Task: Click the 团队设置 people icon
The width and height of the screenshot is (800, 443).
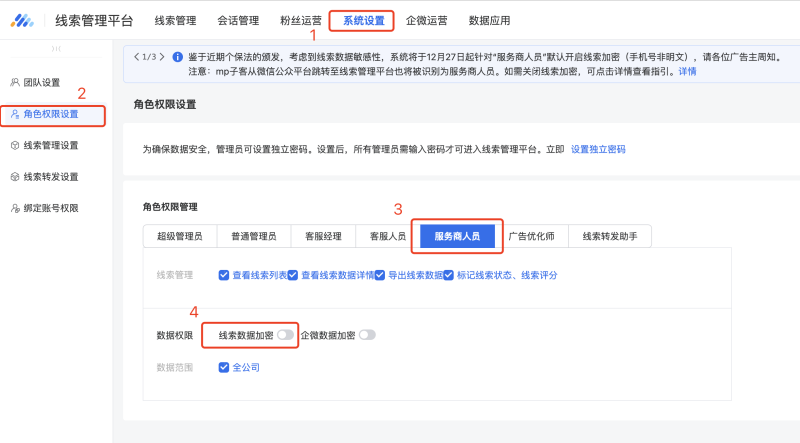Action: pos(15,82)
